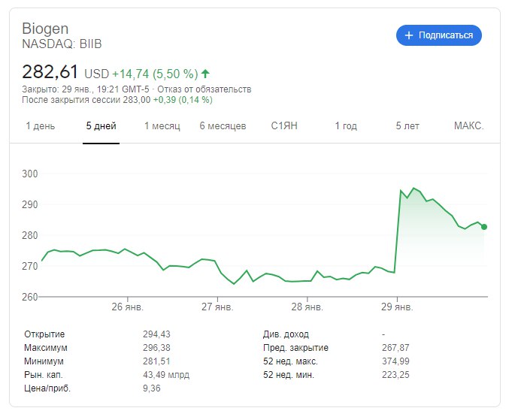Image resolution: width=515 pixels, height=420 pixels.
Task: Click the 260 y-axis label
Action: click(30, 297)
